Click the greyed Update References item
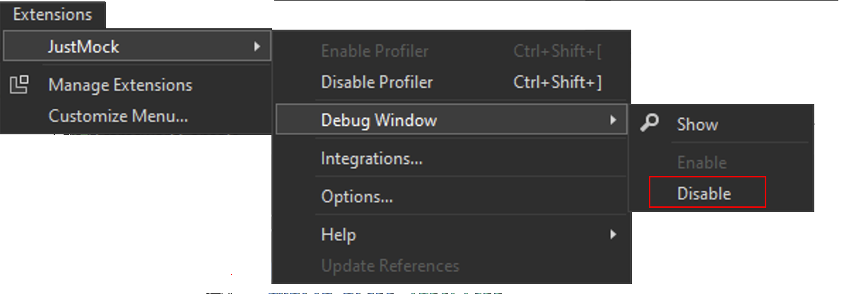This screenshot has height=294, width=868. pyautogui.click(x=390, y=266)
